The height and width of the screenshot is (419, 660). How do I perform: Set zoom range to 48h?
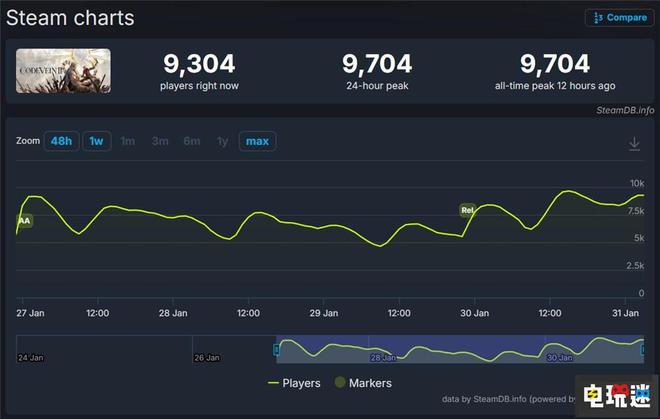coord(61,141)
